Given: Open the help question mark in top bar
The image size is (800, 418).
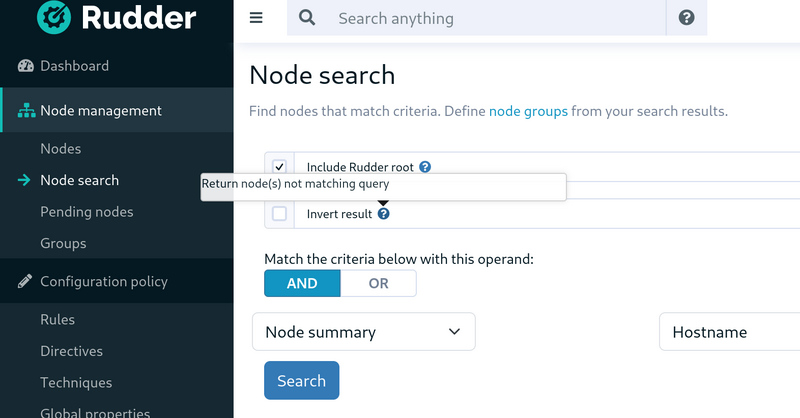Looking at the screenshot, I should click(x=686, y=18).
